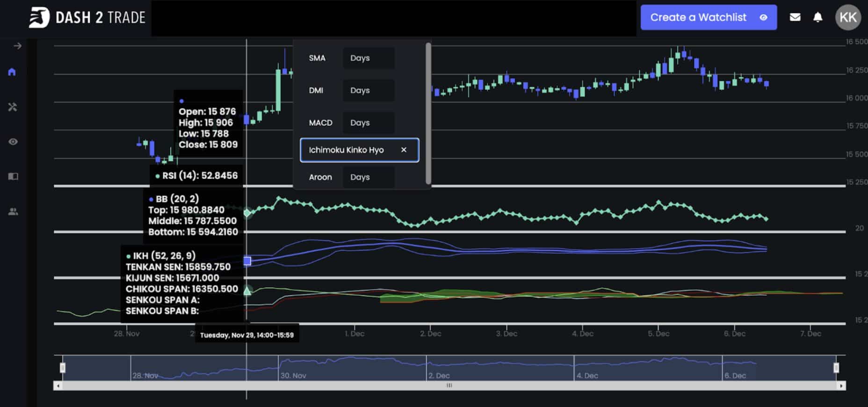Image resolution: width=868 pixels, height=407 pixels.
Task: Click the navigator scrollbar left arrow
Action: pyautogui.click(x=58, y=386)
